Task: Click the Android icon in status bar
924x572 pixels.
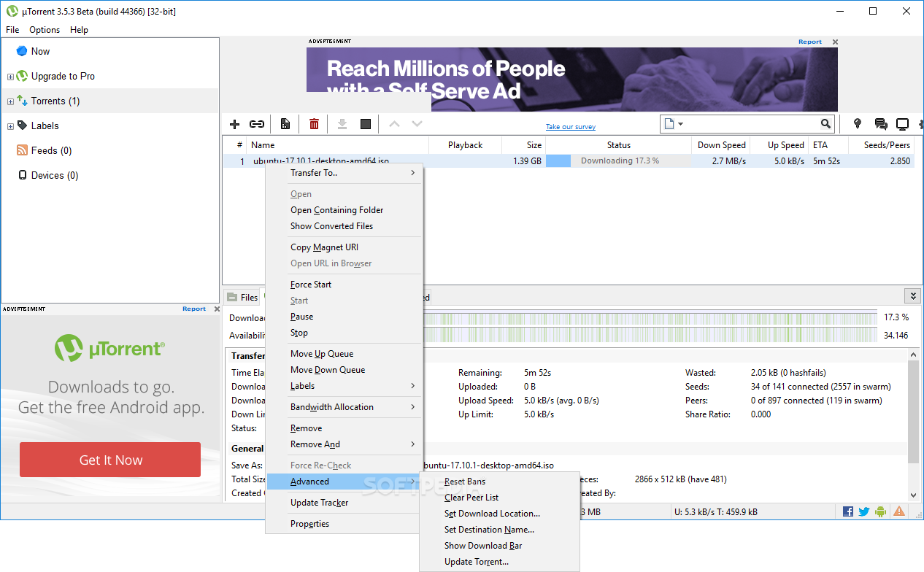Action: (881, 511)
